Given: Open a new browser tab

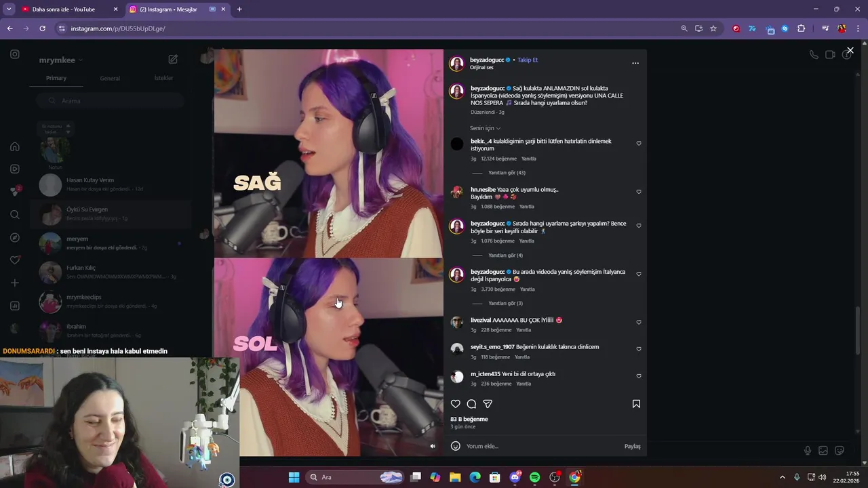Looking at the screenshot, I should click(x=239, y=9).
